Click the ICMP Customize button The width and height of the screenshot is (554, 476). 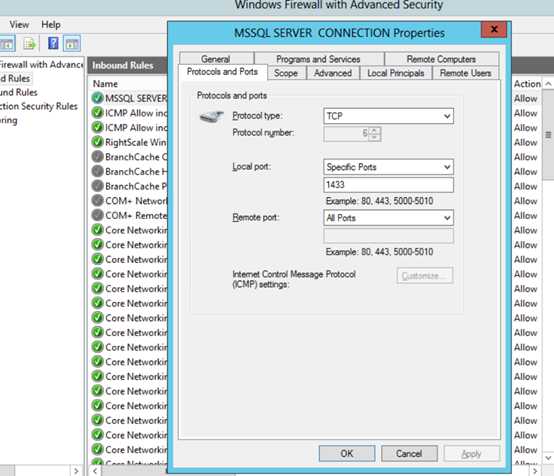[x=425, y=276]
